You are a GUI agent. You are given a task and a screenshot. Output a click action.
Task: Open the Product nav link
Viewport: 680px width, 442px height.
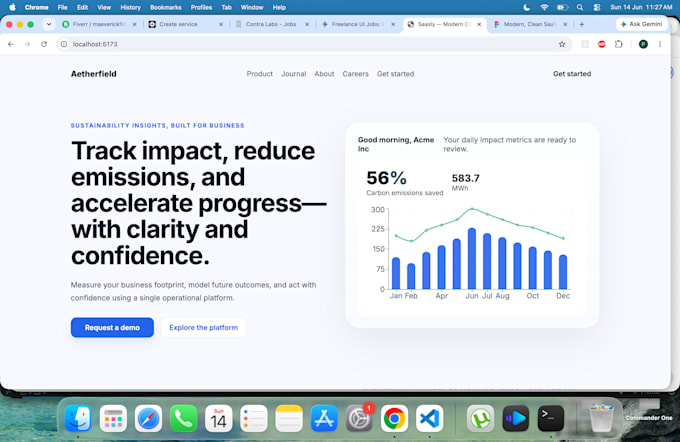pos(260,74)
